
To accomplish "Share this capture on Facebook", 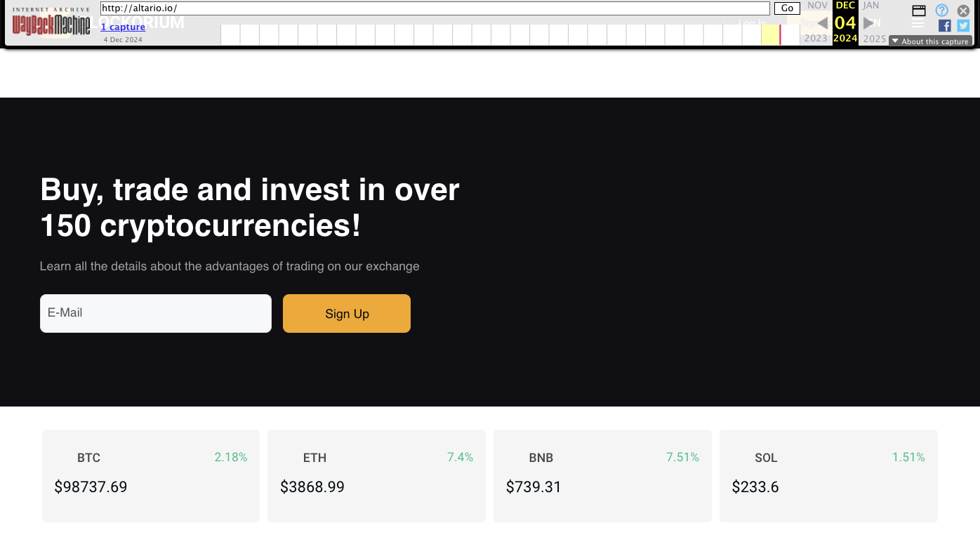I will (944, 25).
